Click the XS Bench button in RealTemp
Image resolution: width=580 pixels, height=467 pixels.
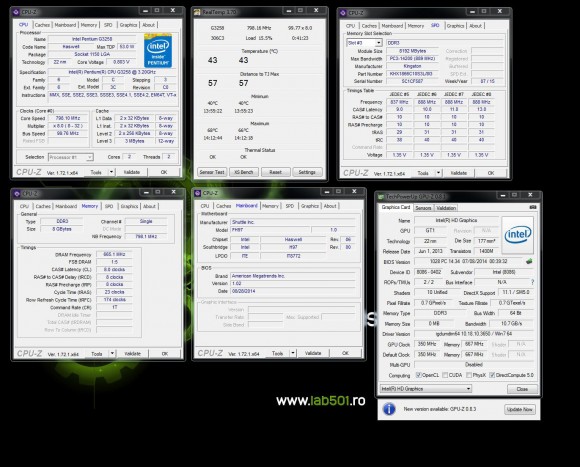[243, 172]
